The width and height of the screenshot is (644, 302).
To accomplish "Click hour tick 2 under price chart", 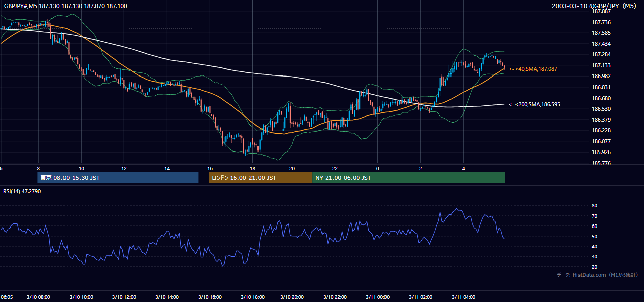I will pos(420,168).
